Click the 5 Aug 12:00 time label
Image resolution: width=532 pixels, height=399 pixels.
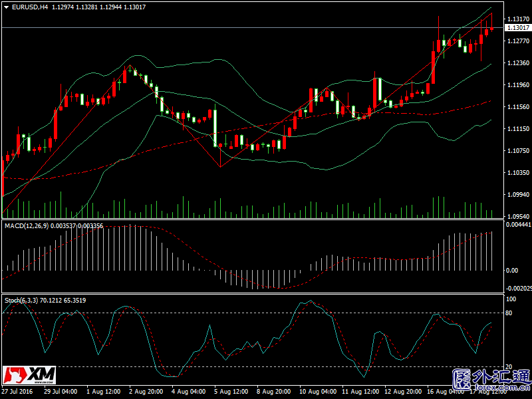pos(231,391)
